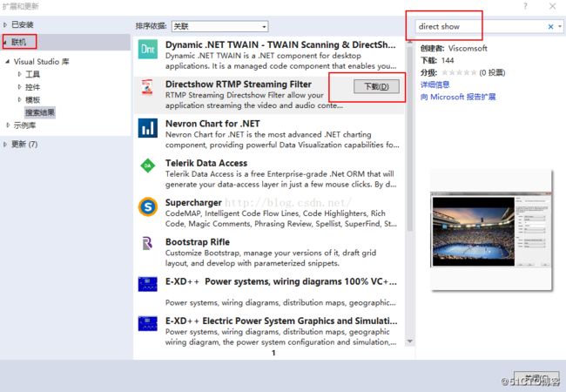Open the sort-by 关联 dropdown
The width and height of the screenshot is (566, 392).
[x=219, y=26]
